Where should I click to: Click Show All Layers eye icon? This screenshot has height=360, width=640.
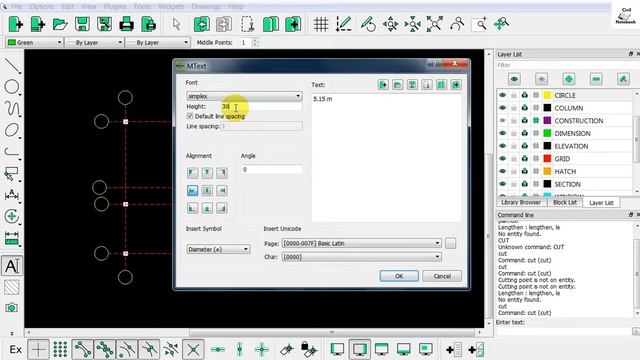click(x=514, y=79)
